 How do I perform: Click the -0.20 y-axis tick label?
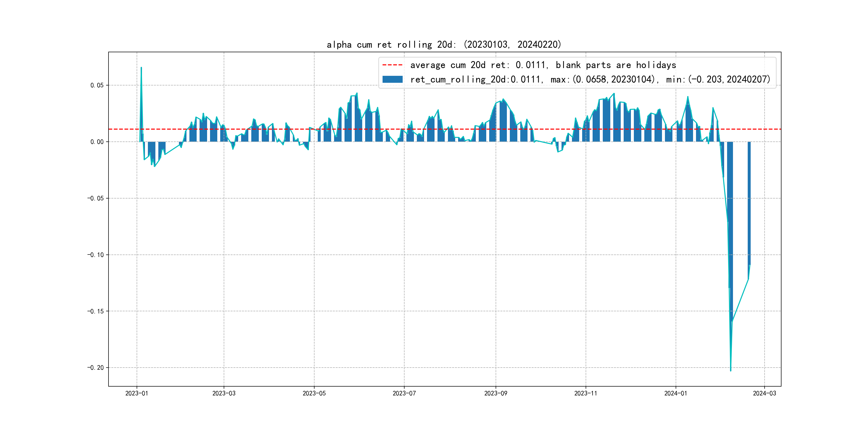pyautogui.click(x=95, y=368)
